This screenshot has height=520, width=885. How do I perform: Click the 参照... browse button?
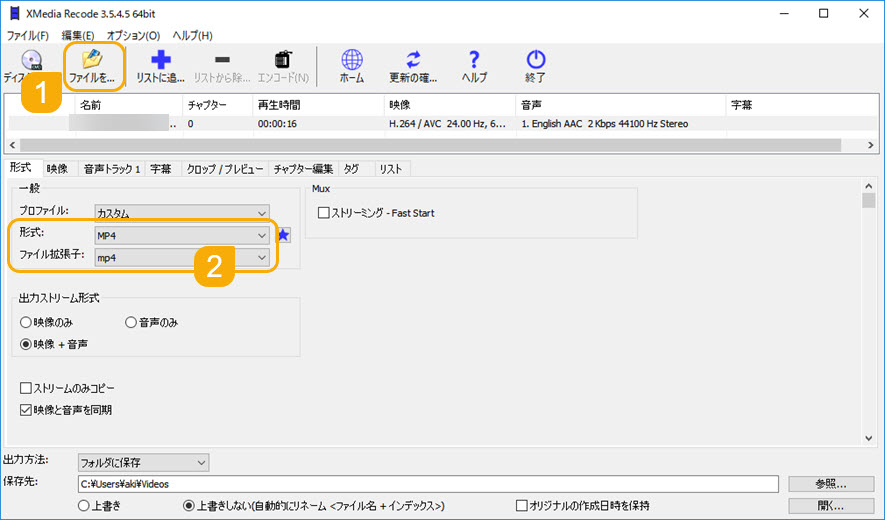(x=831, y=484)
